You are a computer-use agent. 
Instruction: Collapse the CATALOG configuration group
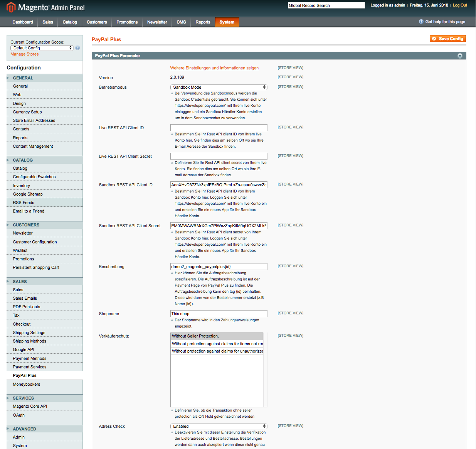(x=45, y=160)
